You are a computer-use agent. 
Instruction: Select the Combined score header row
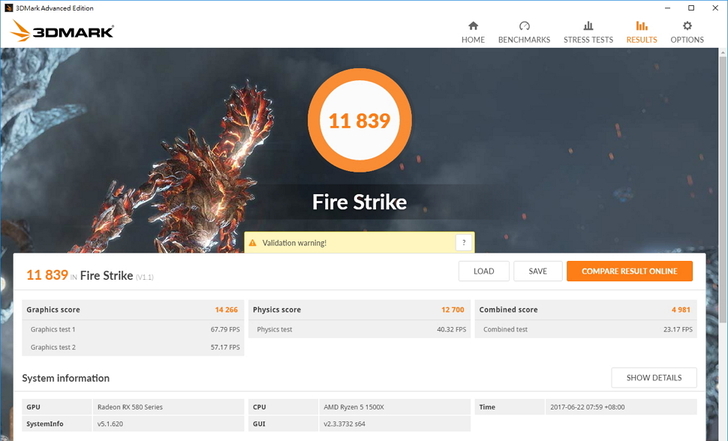[585, 310]
